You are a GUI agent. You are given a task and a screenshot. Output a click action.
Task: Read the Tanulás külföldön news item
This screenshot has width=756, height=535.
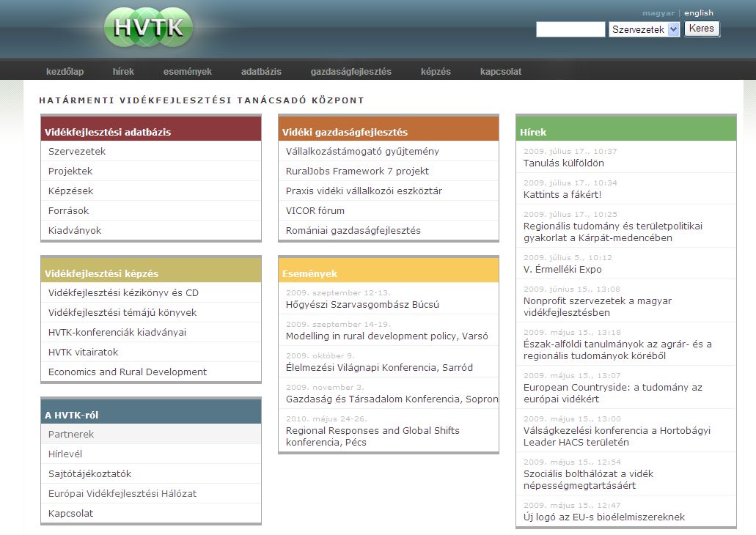[563, 163]
